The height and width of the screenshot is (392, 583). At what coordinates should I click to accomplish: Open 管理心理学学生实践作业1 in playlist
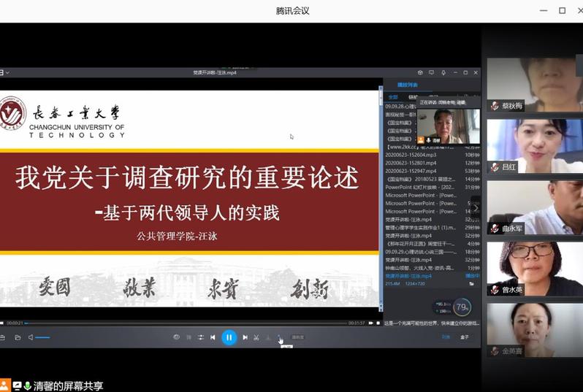click(420, 228)
